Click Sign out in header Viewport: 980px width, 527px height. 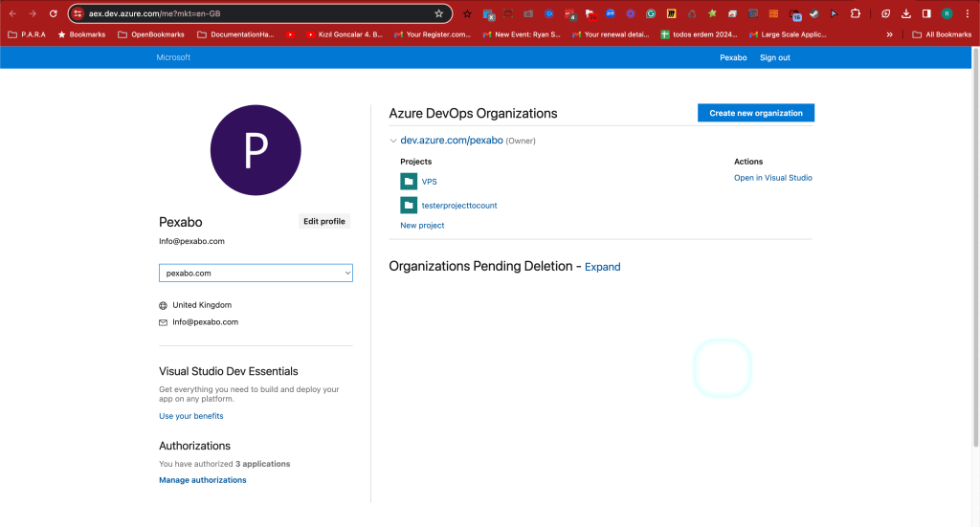(775, 57)
